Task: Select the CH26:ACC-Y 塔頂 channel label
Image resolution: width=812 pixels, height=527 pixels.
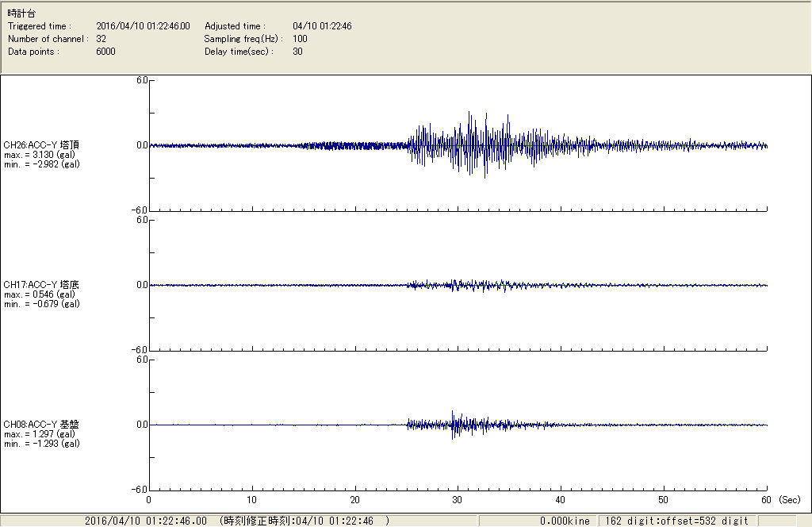Action: 41,145
